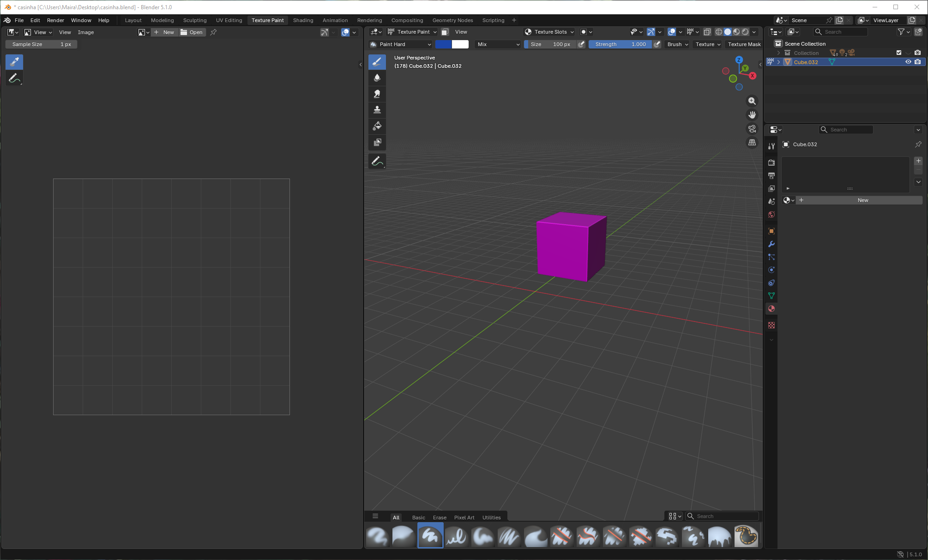Select the Smear tool
This screenshot has width=928, height=560.
click(x=377, y=94)
